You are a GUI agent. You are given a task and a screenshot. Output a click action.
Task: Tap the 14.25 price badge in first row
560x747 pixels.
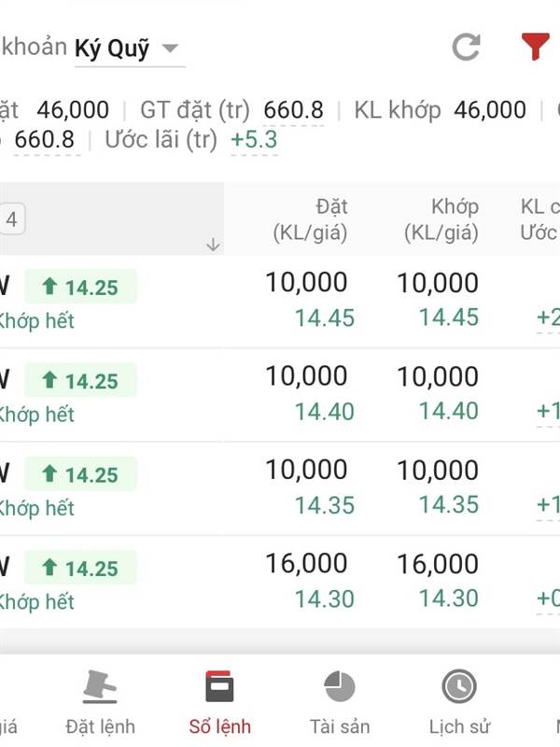click(x=80, y=287)
